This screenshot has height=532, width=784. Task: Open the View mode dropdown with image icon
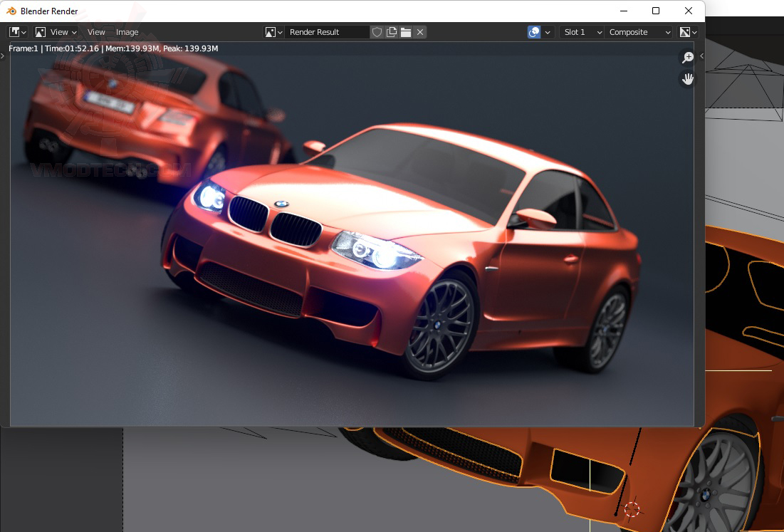pos(56,32)
